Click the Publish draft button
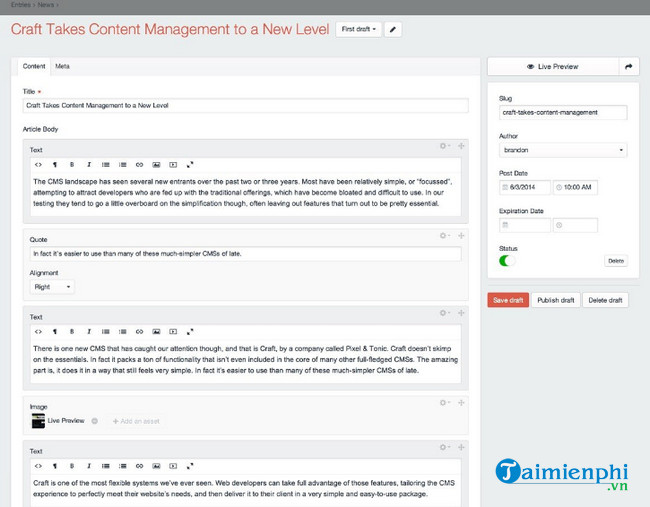Screen dimensions: 650x507 click(555, 300)
